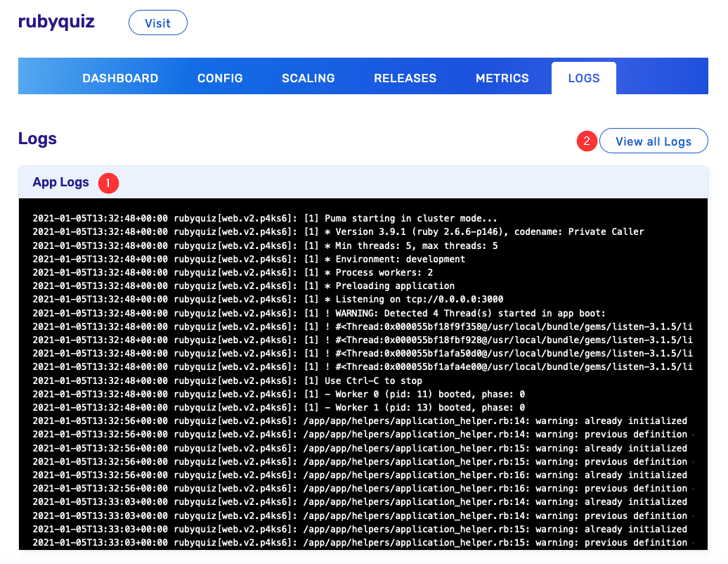Click the active Logs tab
The image size is (728, 564).
coord(583,78)
